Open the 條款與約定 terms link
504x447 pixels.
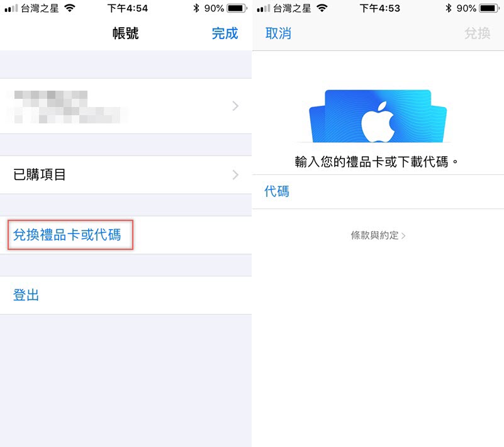378,235
